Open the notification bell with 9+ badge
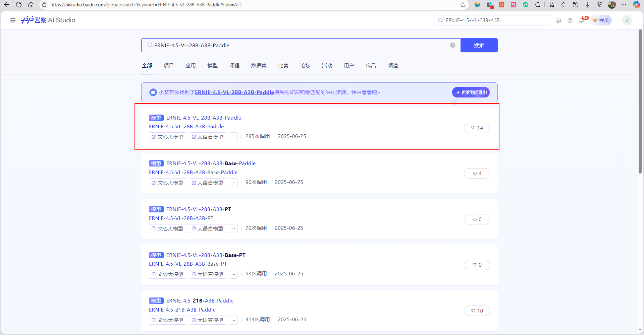 pyautogui.click(x=582, y=20)
